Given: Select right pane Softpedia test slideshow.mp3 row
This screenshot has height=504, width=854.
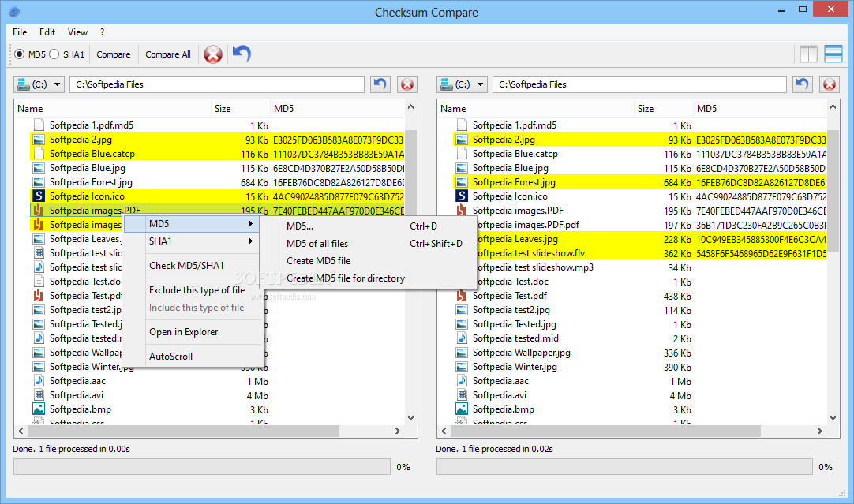Looking at the screenshot, I should (x=641, y=267).
